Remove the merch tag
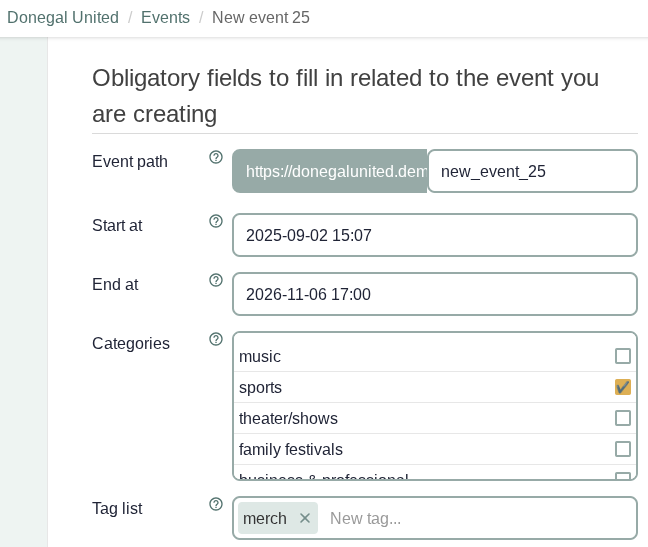 click(x=305, y=518)
